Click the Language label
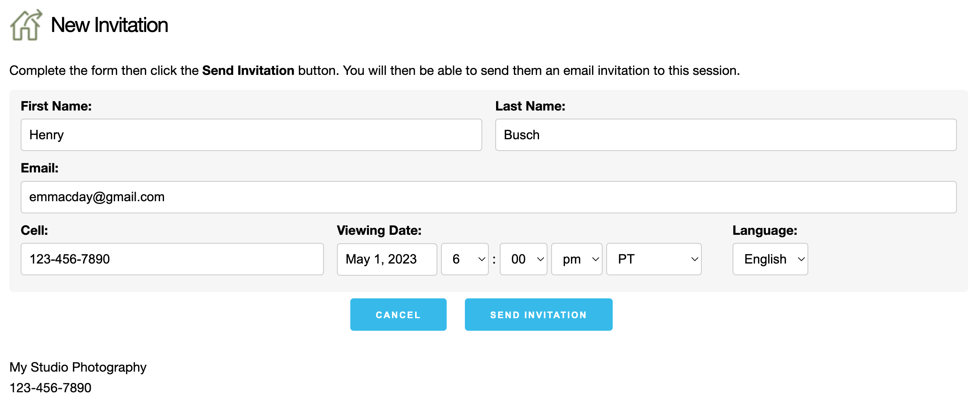The image size is (980, 404). pos(765,230)
